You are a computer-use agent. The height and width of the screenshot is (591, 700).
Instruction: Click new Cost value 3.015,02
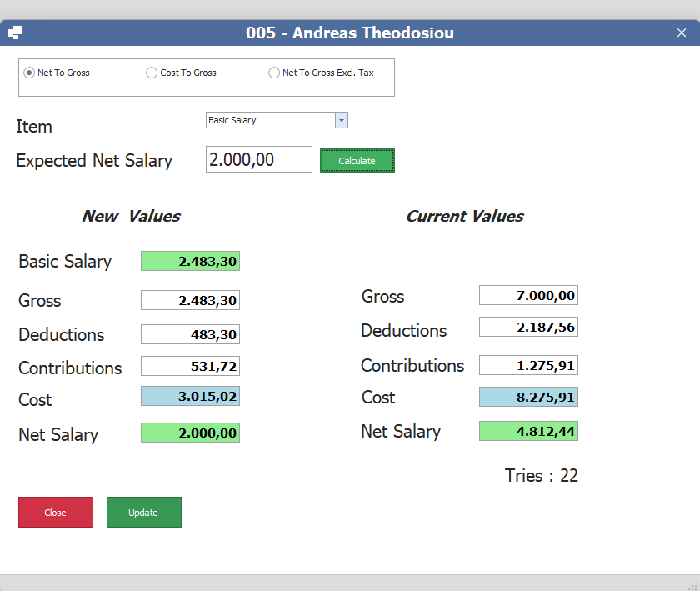pyautogui.click(x=190, y=396)
